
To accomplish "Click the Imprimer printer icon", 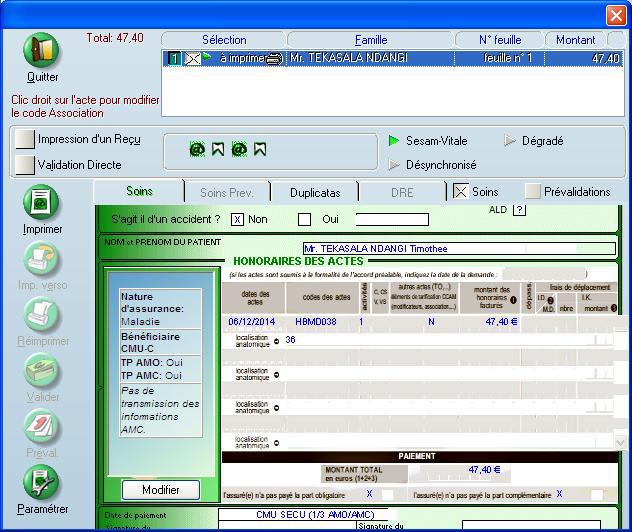I will click(41, 203).
